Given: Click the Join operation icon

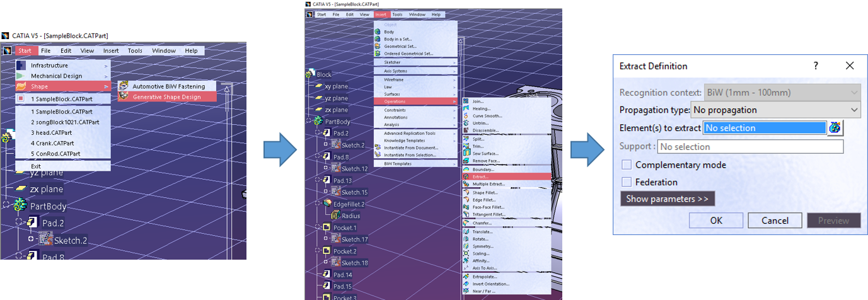Looking at the screenshot, I should (466, 101).
